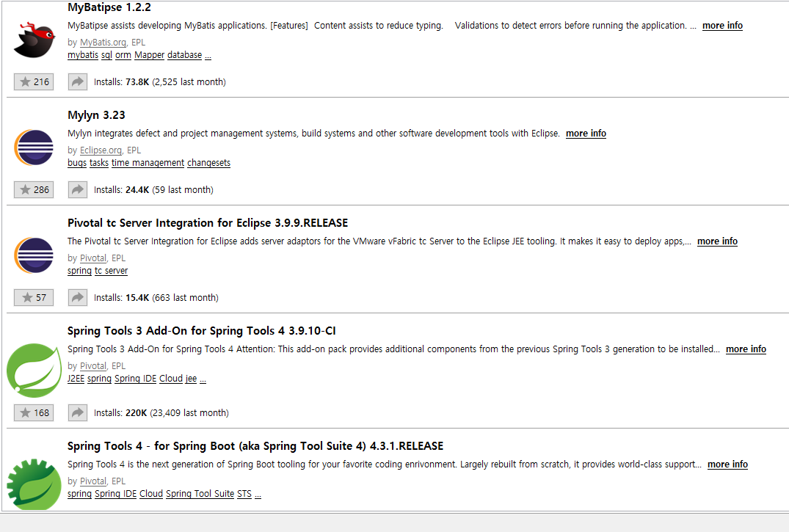Click the MyBatipse 1.2.2 title

pos(109,7)
